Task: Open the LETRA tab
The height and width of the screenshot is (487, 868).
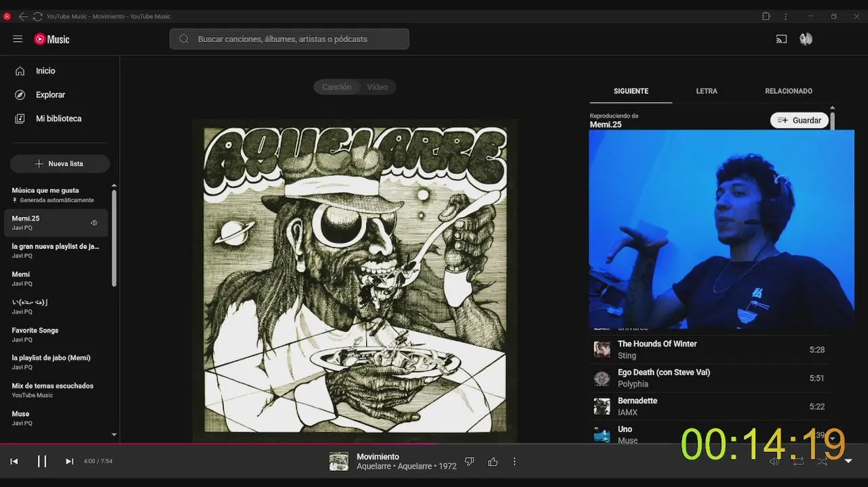Action: click(x=706, y=91)
